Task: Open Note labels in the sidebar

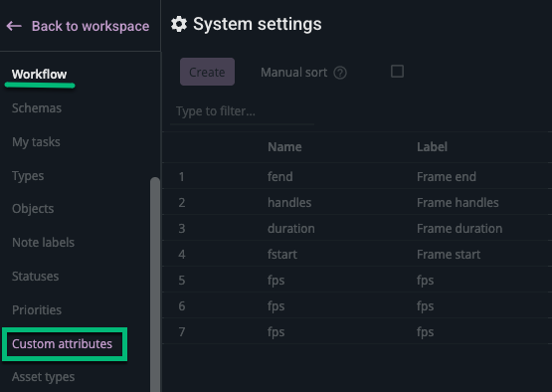Action: pos(43,243)
